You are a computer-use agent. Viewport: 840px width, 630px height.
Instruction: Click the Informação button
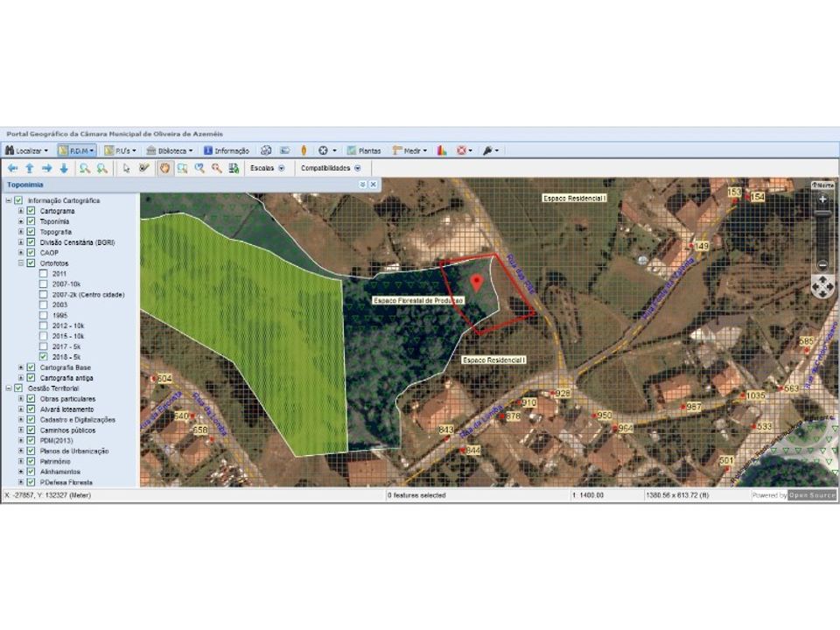[227, 150]
